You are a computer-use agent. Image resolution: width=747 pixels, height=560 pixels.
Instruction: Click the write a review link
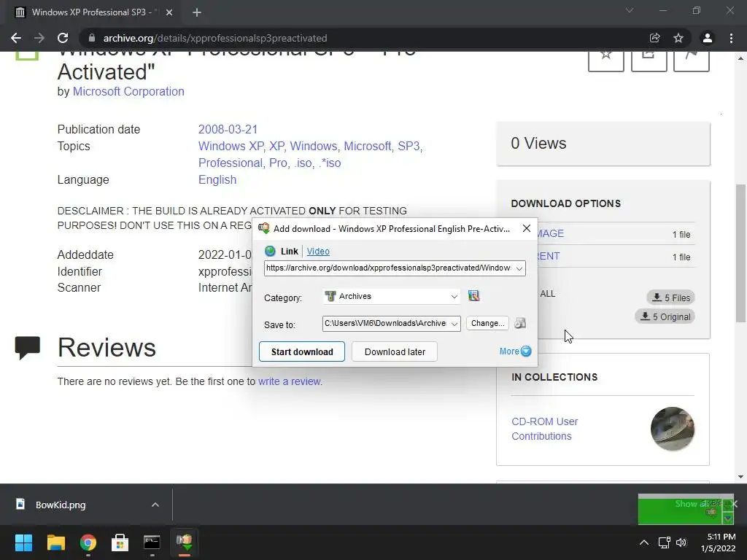click(x=289, y=381)
